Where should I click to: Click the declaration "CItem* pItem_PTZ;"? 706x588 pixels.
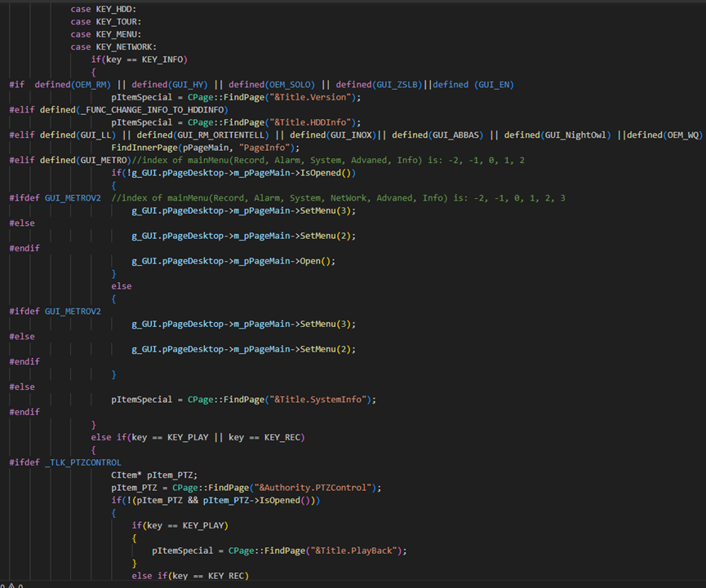(x=154, y=475)
